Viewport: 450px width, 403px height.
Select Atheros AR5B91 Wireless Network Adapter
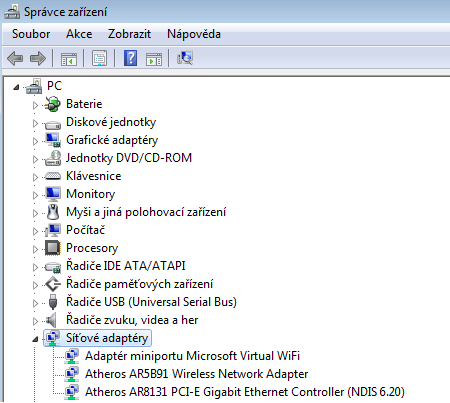point(196,374)
